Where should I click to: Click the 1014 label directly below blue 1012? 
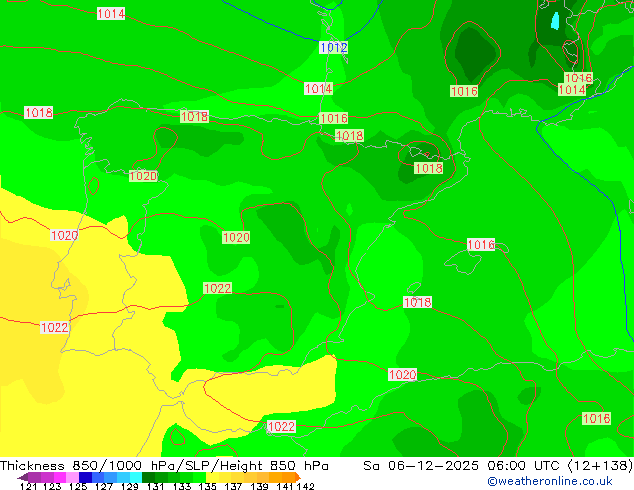[x=318, y=89]
